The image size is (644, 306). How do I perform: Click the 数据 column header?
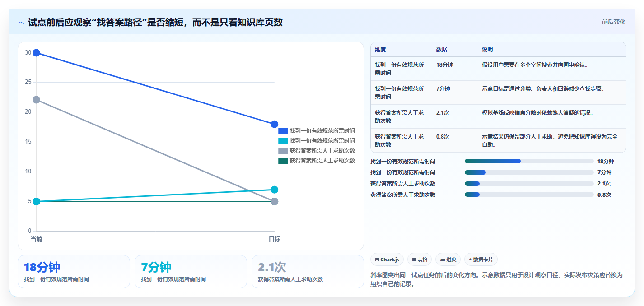[442, 49]
